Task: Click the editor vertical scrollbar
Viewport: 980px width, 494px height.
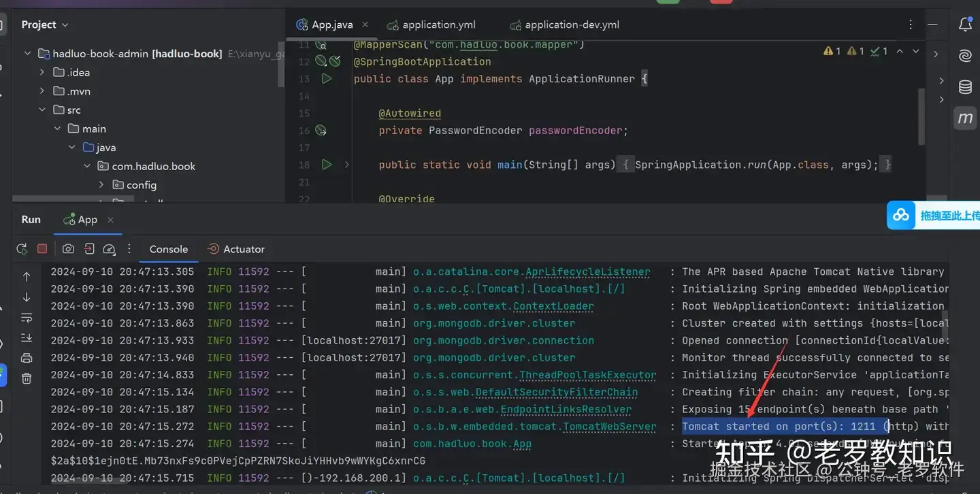Action: 921,116
